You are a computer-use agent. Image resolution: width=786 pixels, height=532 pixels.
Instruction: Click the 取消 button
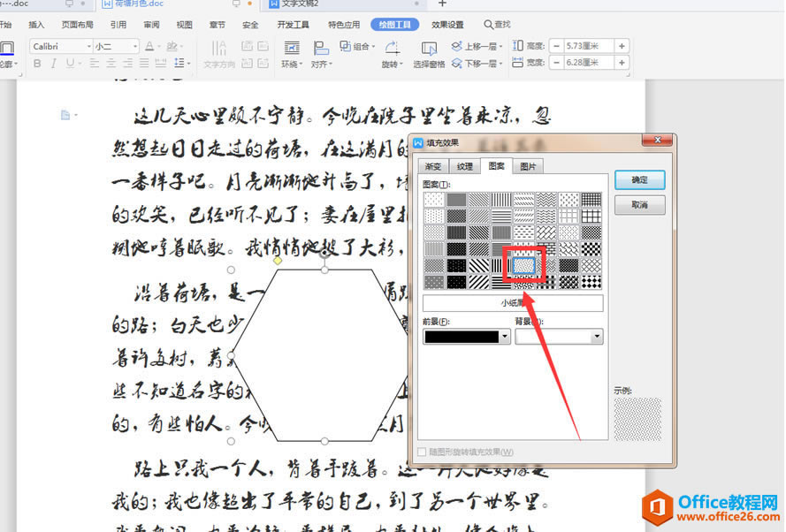coord(639,205)
